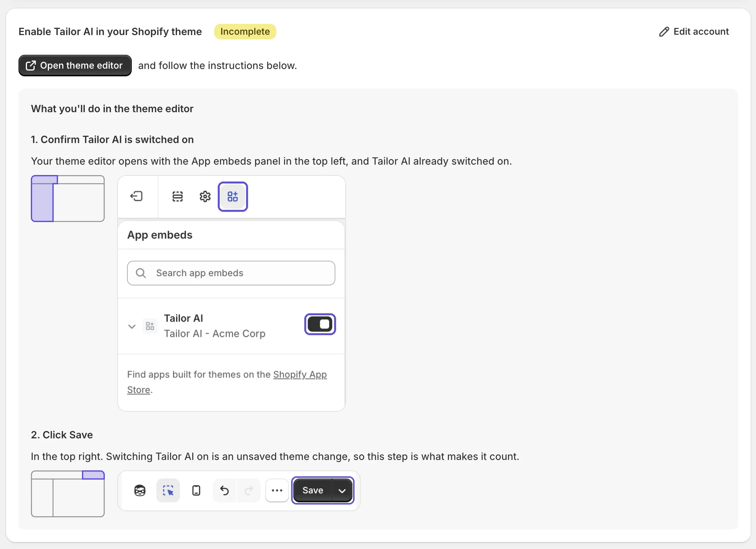Click the App embeds heading

(160, 235)
